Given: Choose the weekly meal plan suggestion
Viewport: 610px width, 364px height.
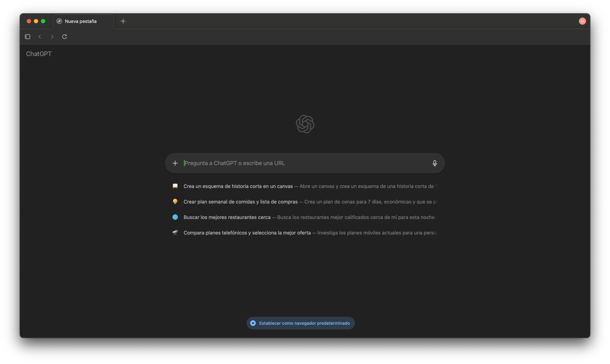Looking at the screenshot, I should 240,202.
